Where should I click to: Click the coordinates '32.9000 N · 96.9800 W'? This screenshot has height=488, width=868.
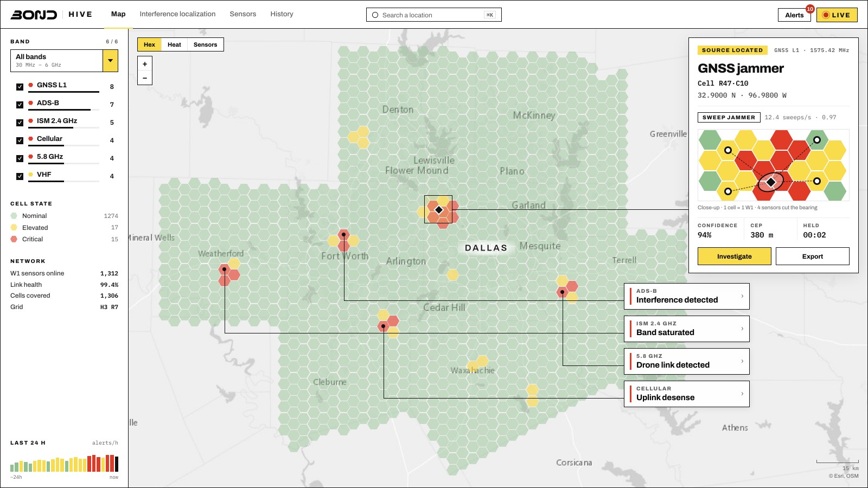[x=742, y=95]
